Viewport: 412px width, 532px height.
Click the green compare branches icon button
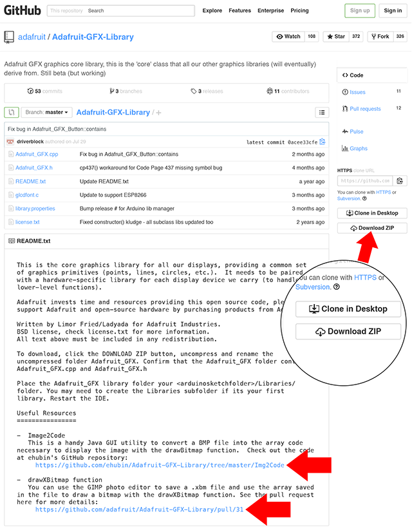(x=12, y=112)
